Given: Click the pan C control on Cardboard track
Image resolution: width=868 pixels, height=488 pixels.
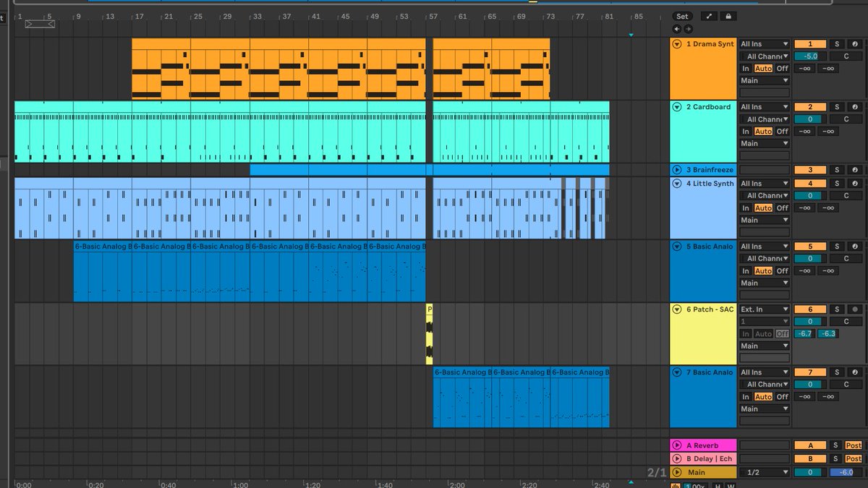Looking at the screenshot, I should [x=846, y=119].
